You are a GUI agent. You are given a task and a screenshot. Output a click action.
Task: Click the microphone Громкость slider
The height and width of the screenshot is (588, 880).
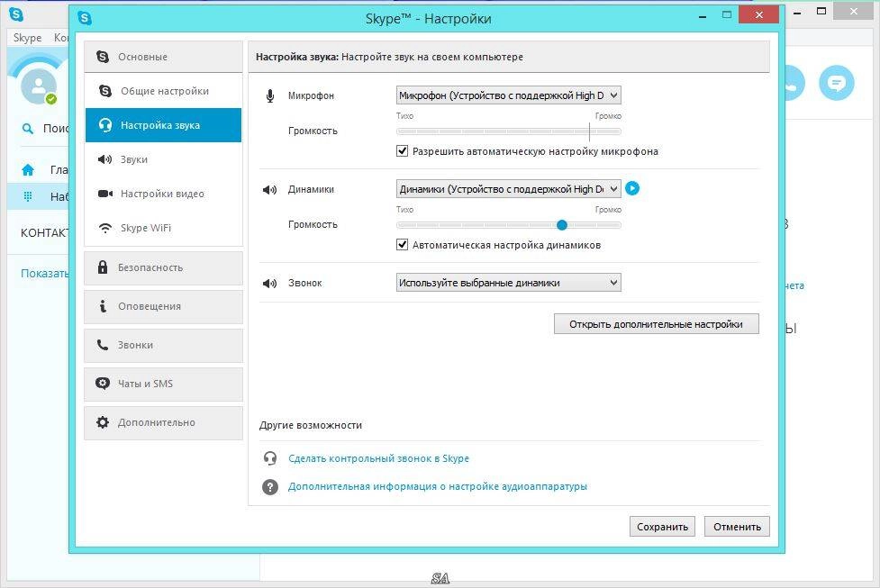pos(509,131)
